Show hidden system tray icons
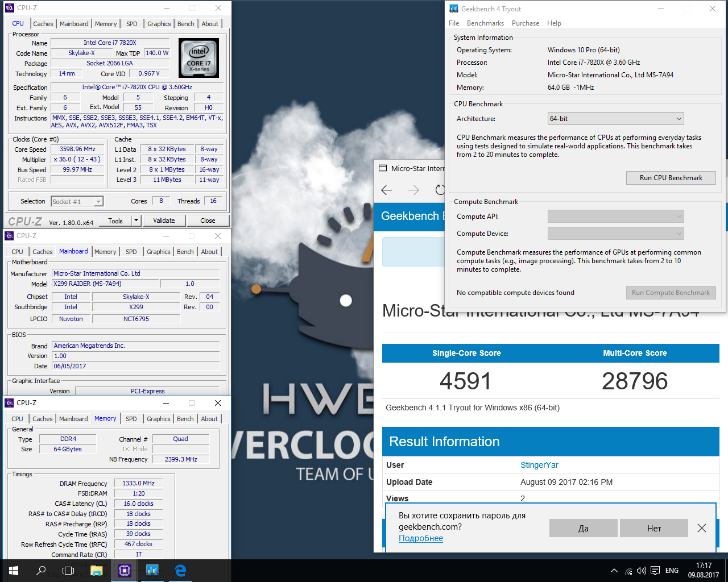The height and width of the screenshot is (582, 728). 614,571
